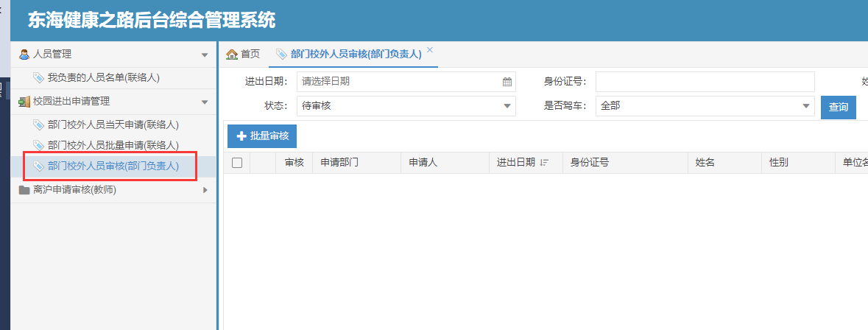Click the sort icon in 进出日期 column
The height and width of the screenshot is (330, 868).
544,163
